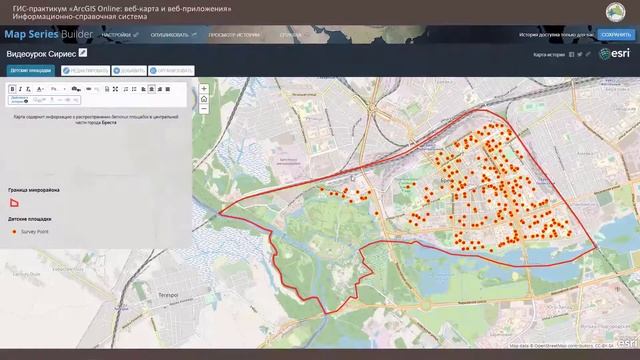The height and width of the screenshot is (360, 640).
Task: Click the Esri logo in header
Action: pyautogui.click(x=615, y=53)
